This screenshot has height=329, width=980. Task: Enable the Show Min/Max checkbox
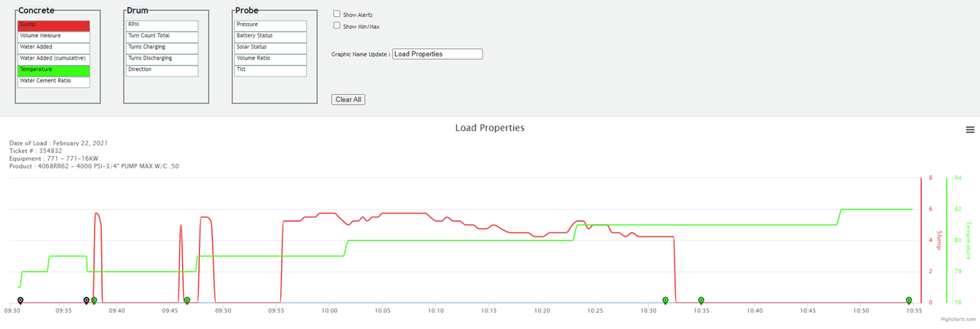pos(337,25)
